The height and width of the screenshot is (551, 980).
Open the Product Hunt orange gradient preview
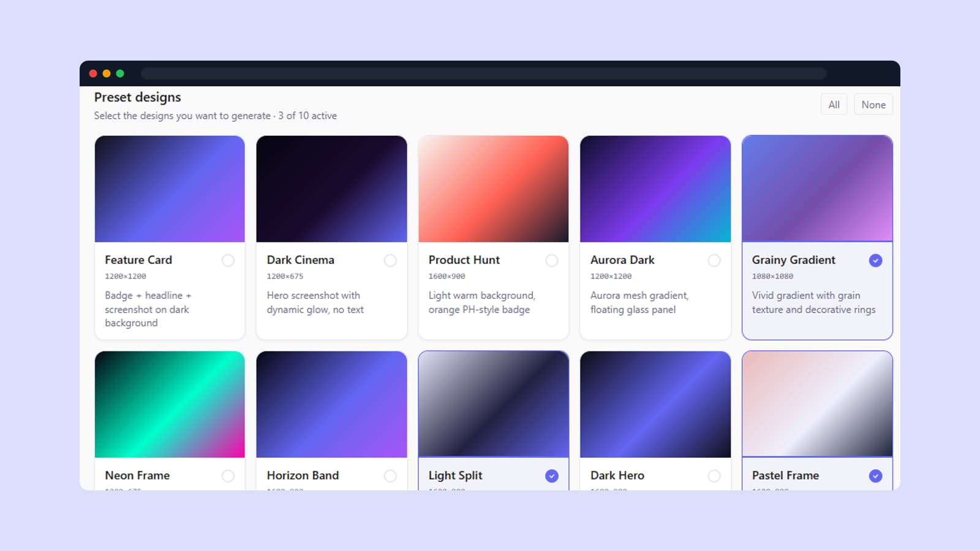[493, 189]
